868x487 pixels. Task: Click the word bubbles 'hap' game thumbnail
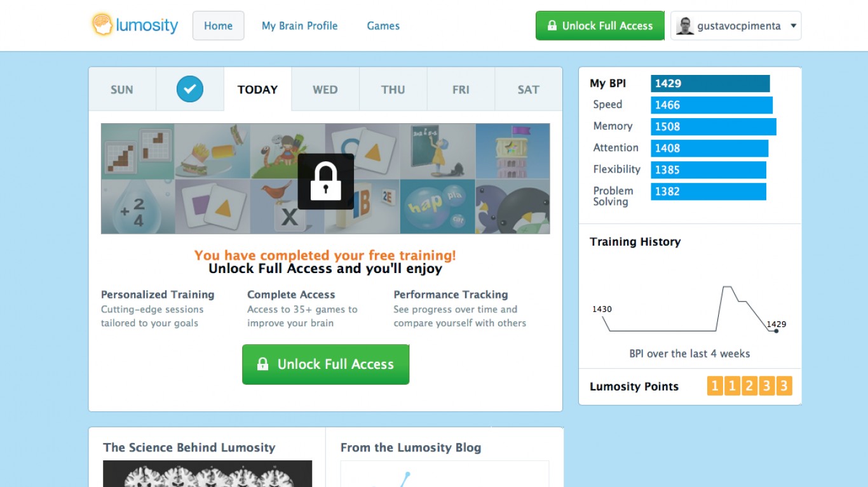[x=437, y=206]
